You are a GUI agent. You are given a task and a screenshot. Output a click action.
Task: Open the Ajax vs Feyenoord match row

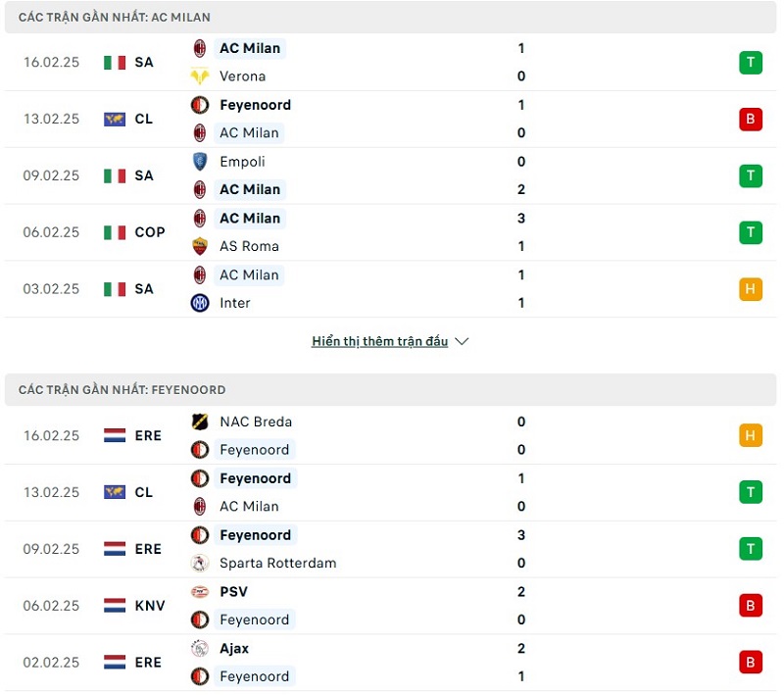tap(392, 663)
